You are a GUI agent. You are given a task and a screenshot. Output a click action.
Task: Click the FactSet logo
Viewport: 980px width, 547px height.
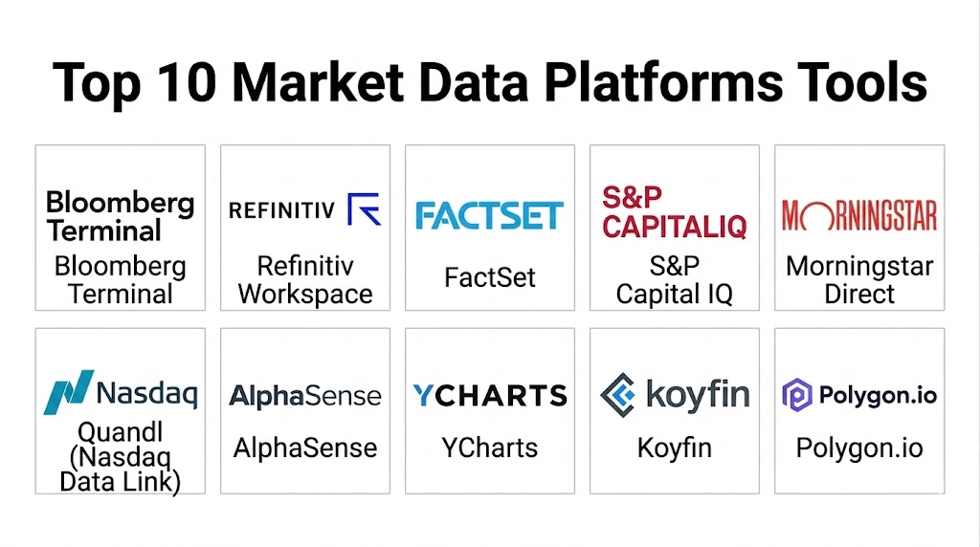[x=489, y=214]
